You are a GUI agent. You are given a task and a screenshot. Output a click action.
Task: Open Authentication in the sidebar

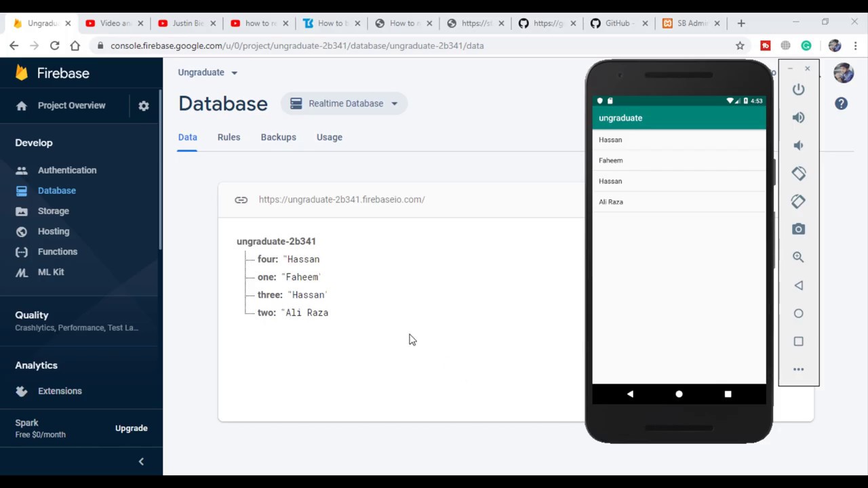[x=67, y=170]
